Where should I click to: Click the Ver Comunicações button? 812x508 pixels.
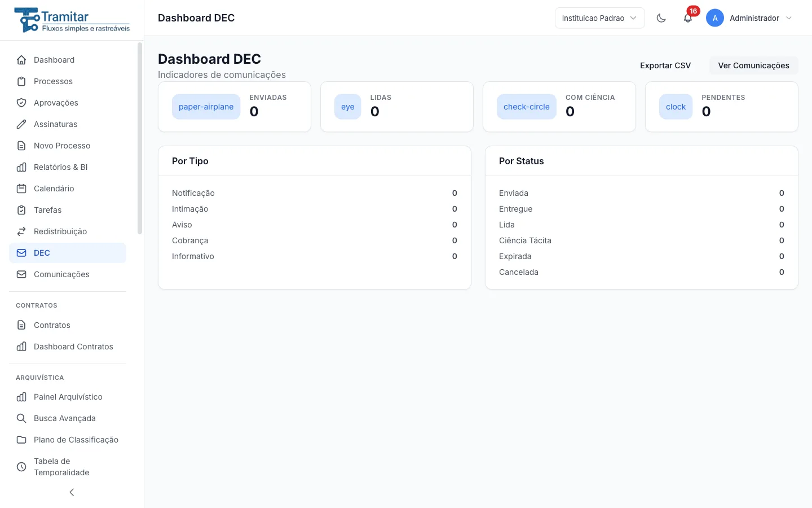click(753, 65)
